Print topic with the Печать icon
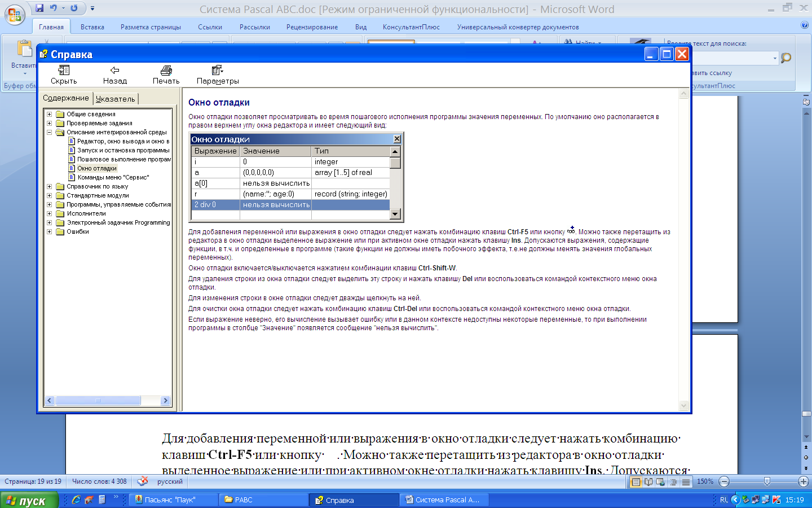 point(166,70)
